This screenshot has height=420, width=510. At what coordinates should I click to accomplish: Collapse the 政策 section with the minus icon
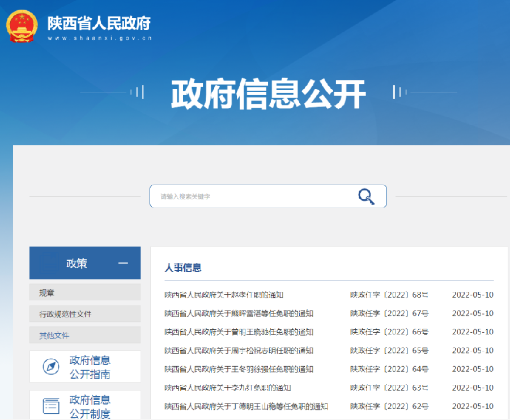[x=123, y=263]
